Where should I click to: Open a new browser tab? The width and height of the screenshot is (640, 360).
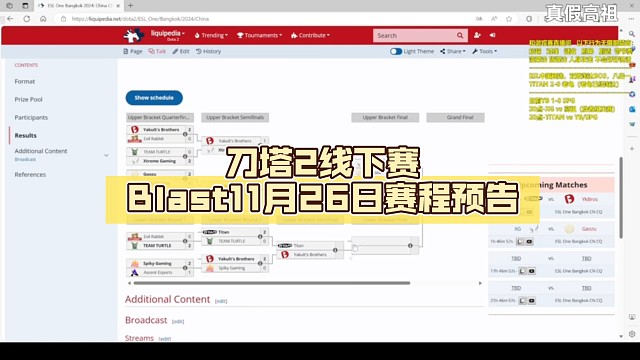pos(131,6)
